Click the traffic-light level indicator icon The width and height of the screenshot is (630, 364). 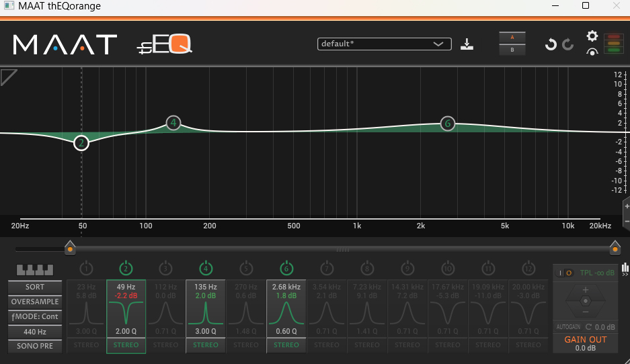pos(613,44)
